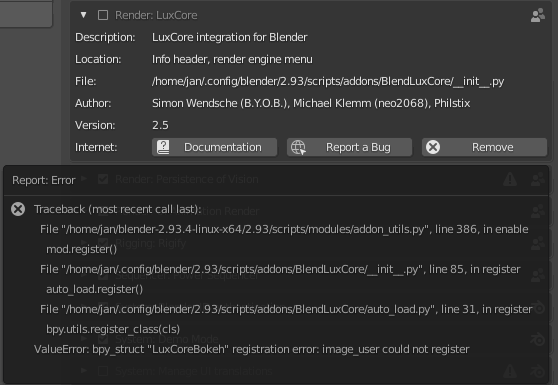558x385 pixels.
Task: Click the 'bpy.utils.register_class(cls)' traceback line
Action: click(113, 329)
